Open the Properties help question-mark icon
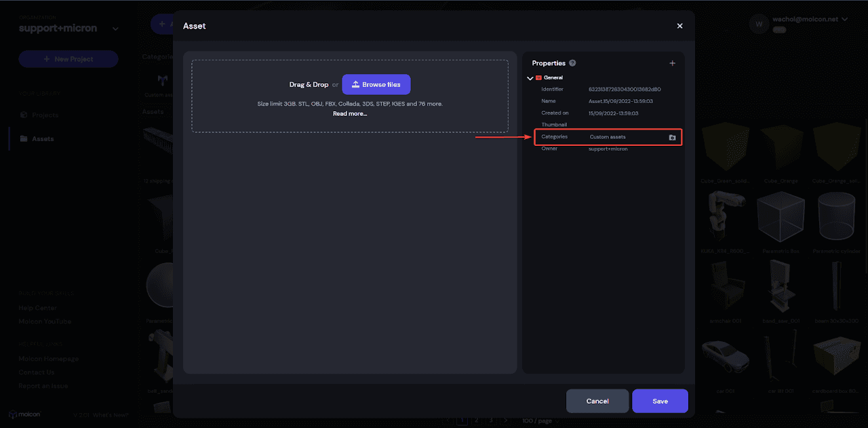The image size is (868, 428). tap(572, 63)
